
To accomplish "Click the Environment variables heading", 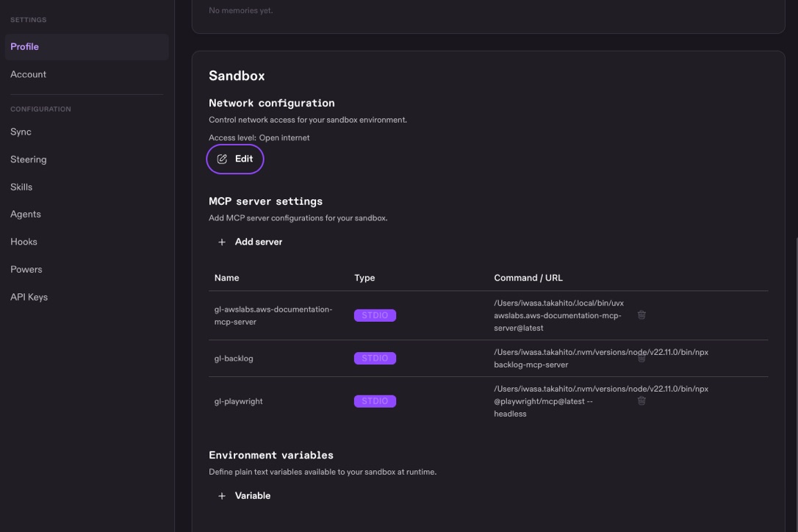I will [271, 455].
